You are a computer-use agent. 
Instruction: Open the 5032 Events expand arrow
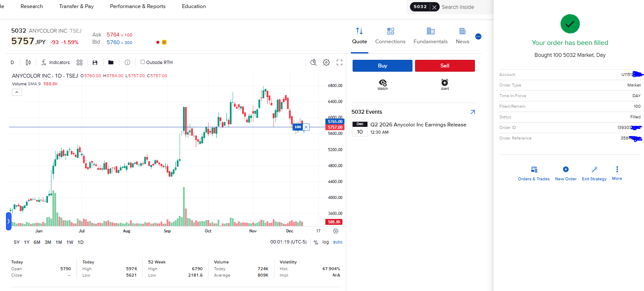tap(472, 112)
